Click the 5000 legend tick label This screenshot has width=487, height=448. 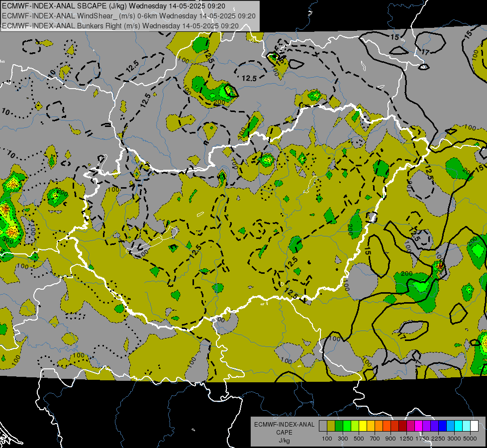pyautogui.click(x=470, y=439)
